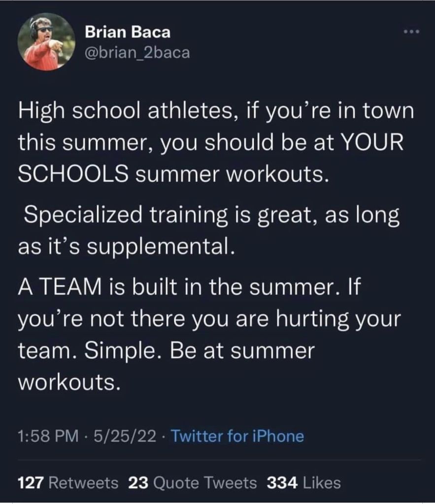Image resolution: width=435 pixels, height=504 pixels.
Task: Open Brian Baca's profile picture
Action: coord(46,42)
